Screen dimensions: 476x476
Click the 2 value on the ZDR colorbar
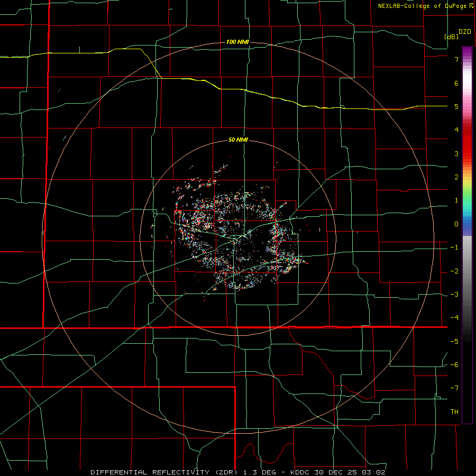[x=456, y=177]
